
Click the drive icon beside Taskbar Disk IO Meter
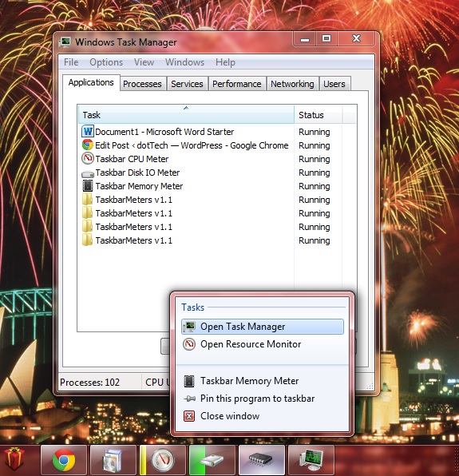88,174
